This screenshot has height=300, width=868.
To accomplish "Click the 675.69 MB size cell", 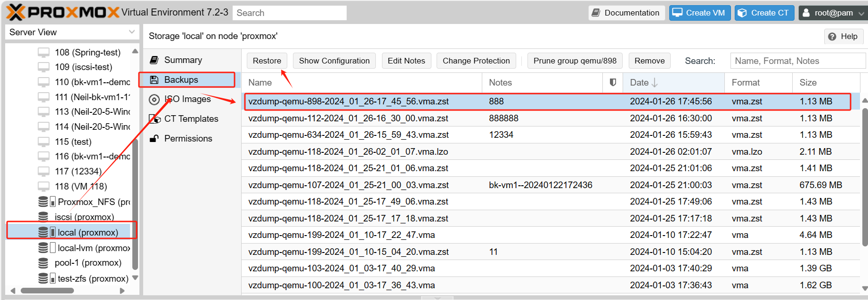I will click(x=820, y=185).
